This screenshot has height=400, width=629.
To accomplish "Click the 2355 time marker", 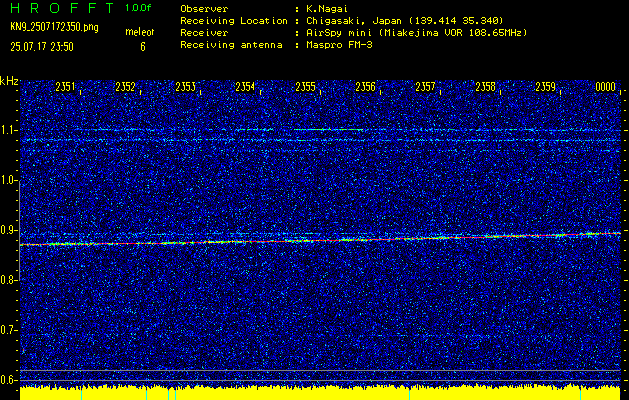I will point(305,87).
